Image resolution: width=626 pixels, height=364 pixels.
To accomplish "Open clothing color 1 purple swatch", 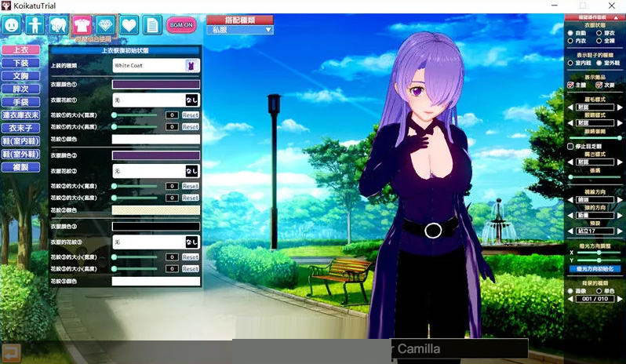I will point(156,84).
